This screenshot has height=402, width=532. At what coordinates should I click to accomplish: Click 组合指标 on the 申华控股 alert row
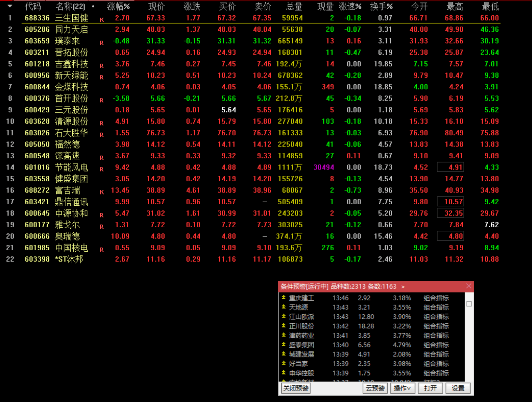436,373
